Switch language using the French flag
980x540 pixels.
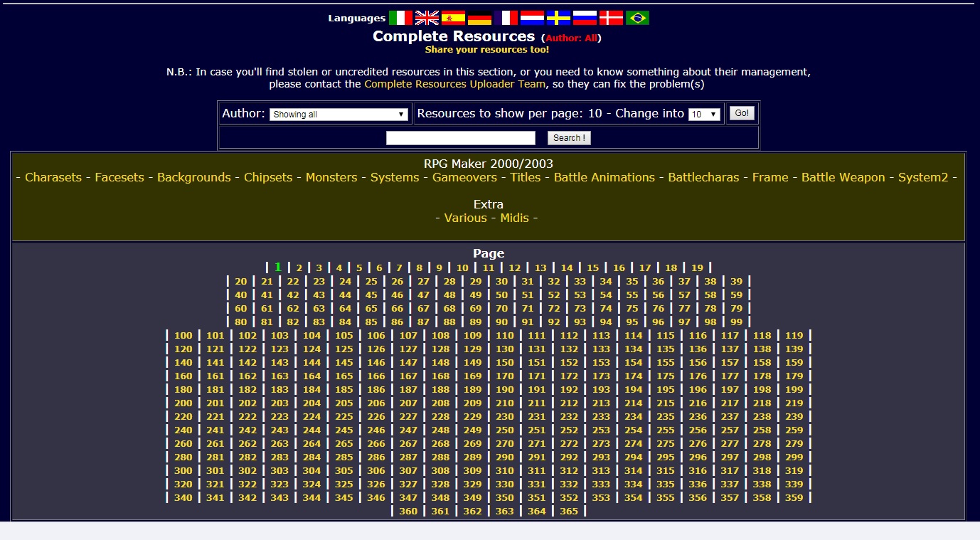(x=506, y=18)
